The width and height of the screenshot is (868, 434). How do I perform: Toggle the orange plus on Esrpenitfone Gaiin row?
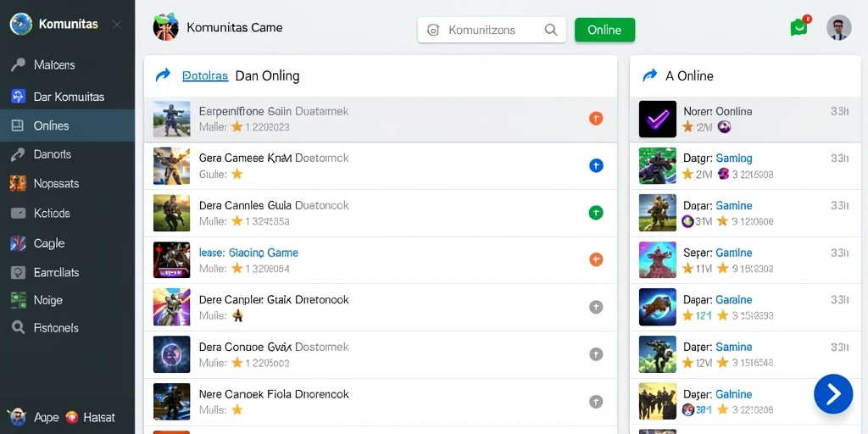(596, 118)
